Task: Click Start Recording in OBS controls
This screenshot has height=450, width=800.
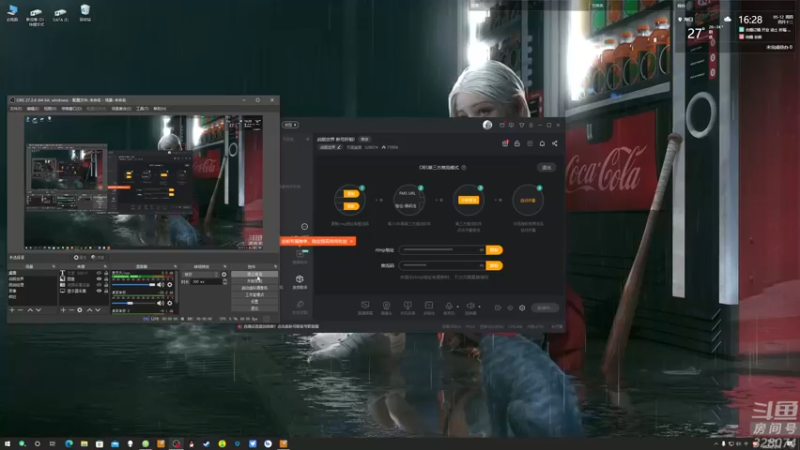Action: [255, 281]
